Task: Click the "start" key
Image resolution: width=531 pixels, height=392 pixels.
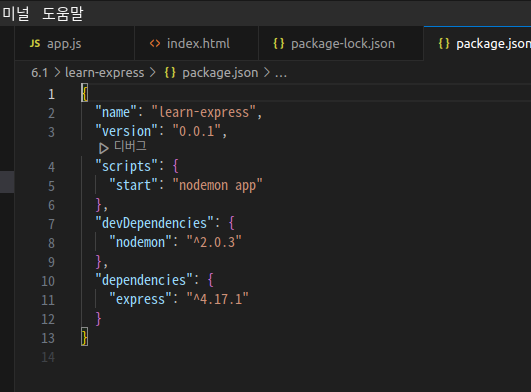Action: click(x=133, y=186)
